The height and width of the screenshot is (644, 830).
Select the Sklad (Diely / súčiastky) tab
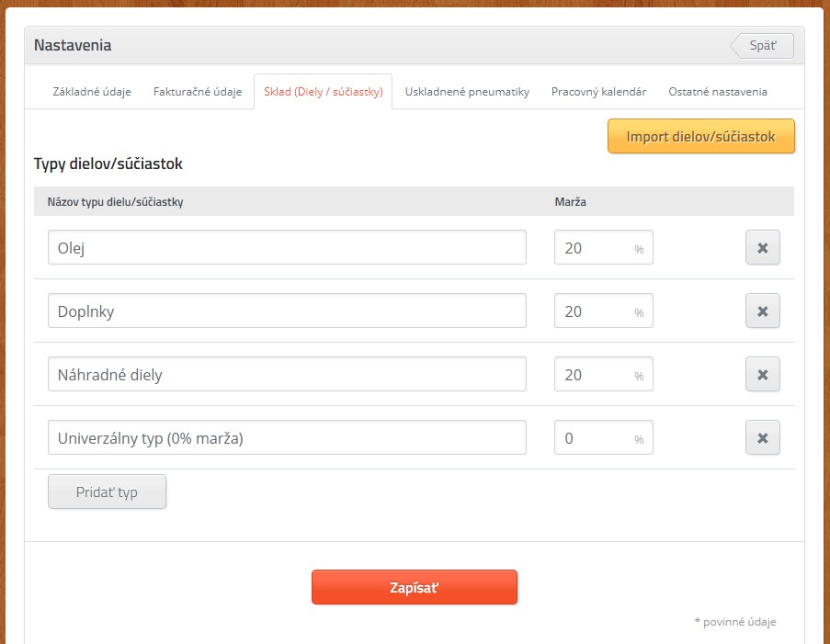323,92
